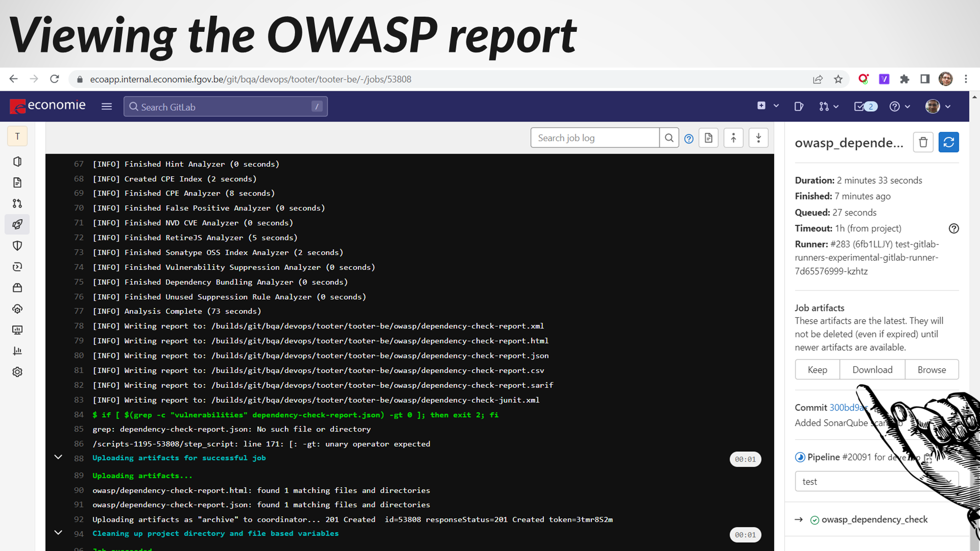Open merge requests icon in sidebar
This screenshot has height=551, width=980.
click(x=18, y=203)
